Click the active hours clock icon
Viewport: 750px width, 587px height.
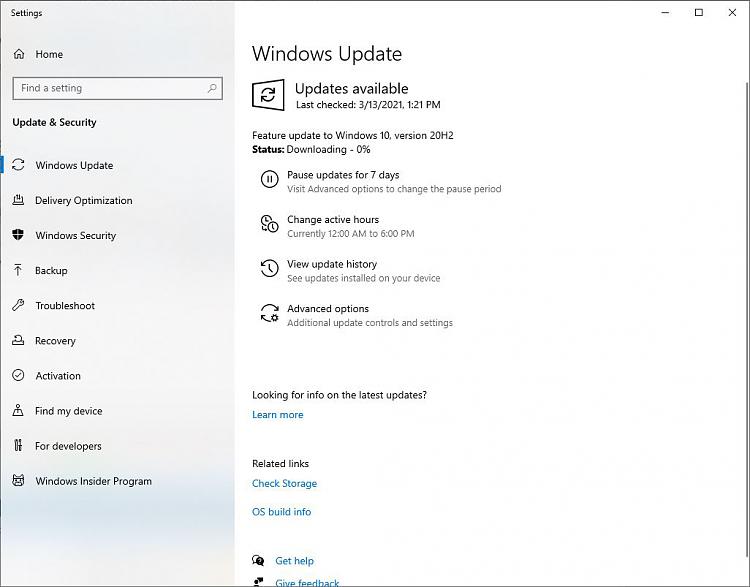(x=269, y=224)
